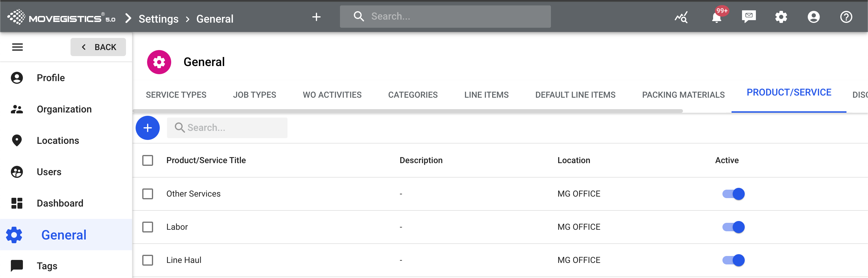Viewport: 868px width, 278px height.
Task: Open the analytics search icon
Action: tap(681, 17)
